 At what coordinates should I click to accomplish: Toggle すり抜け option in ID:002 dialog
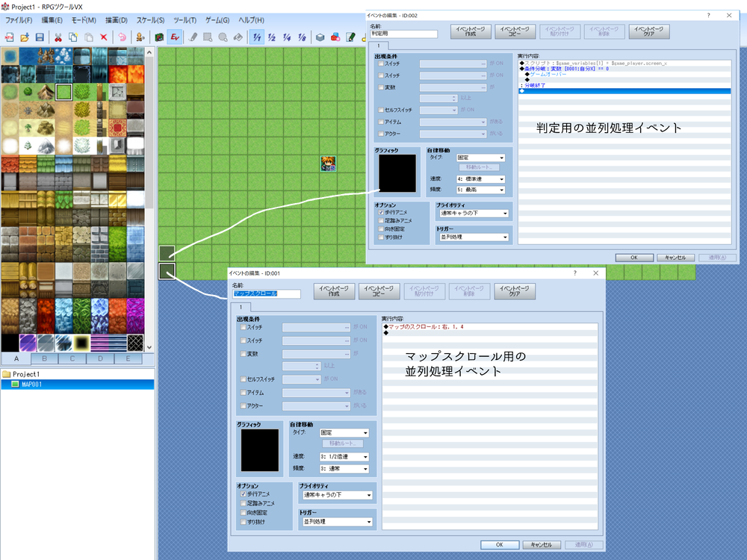point(381,237)
